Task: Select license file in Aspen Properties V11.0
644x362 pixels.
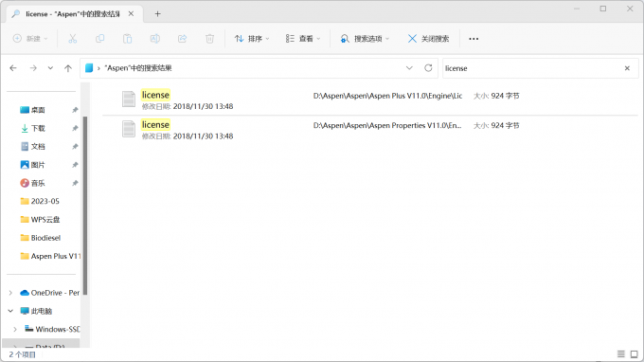Action: (369, 130)
